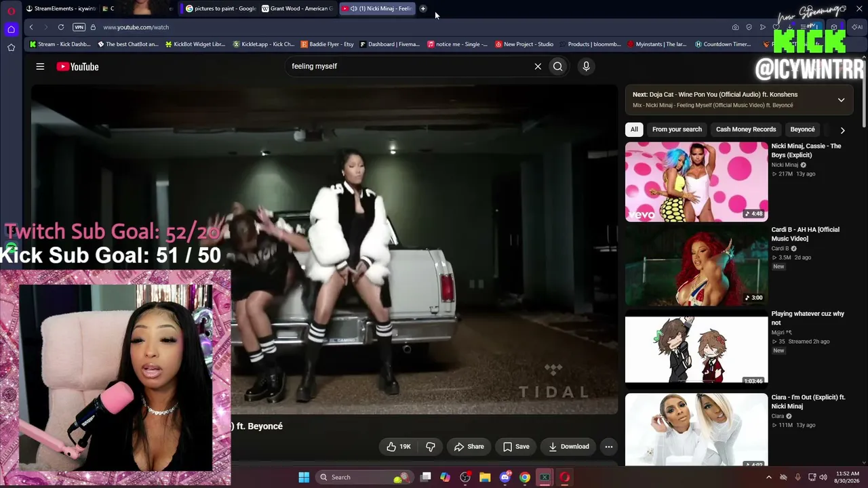Open the YouTube guide hamburger menu

coord(40,66)
